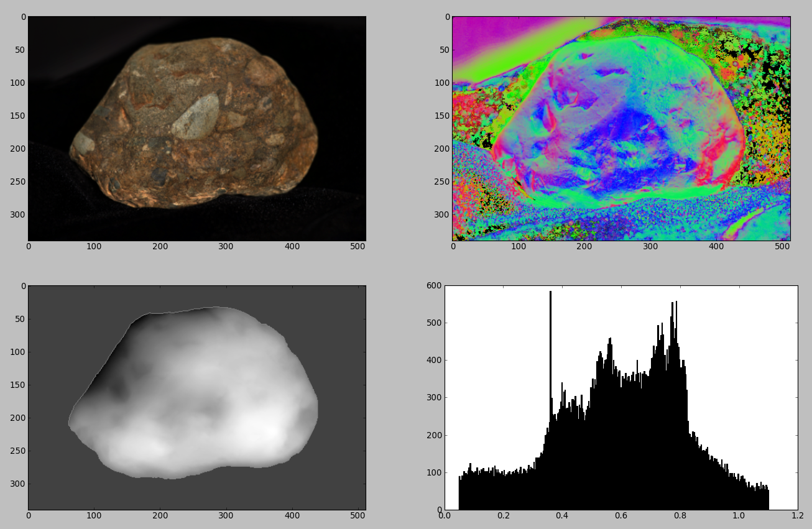This screenshot has width=812, height=529.
Task: Click the "400" label on histogram y-axis
Action: pos(433,361)
